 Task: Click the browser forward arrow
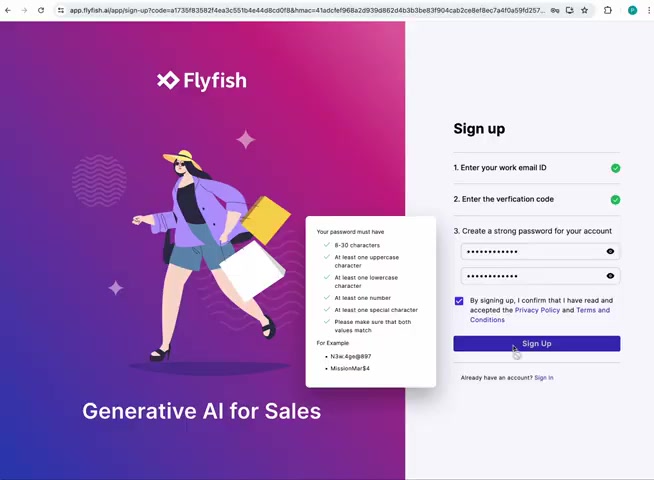pyautogui.click(x=24, y=10)
